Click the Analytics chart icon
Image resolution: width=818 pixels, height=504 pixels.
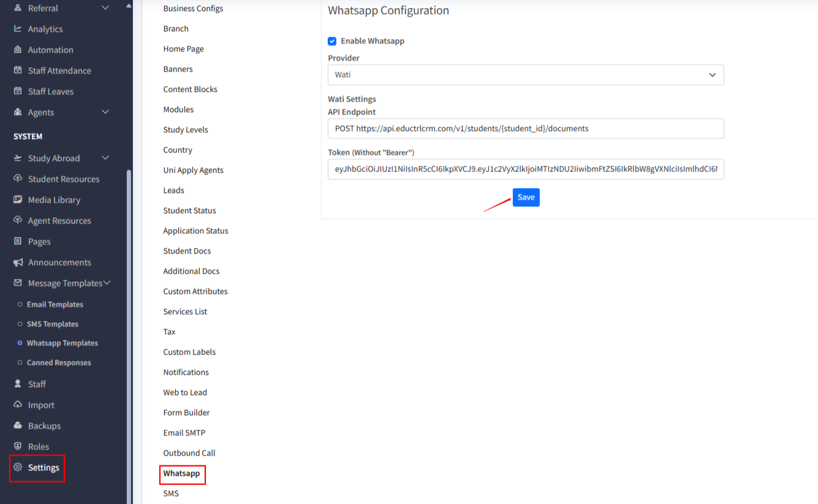18,29
